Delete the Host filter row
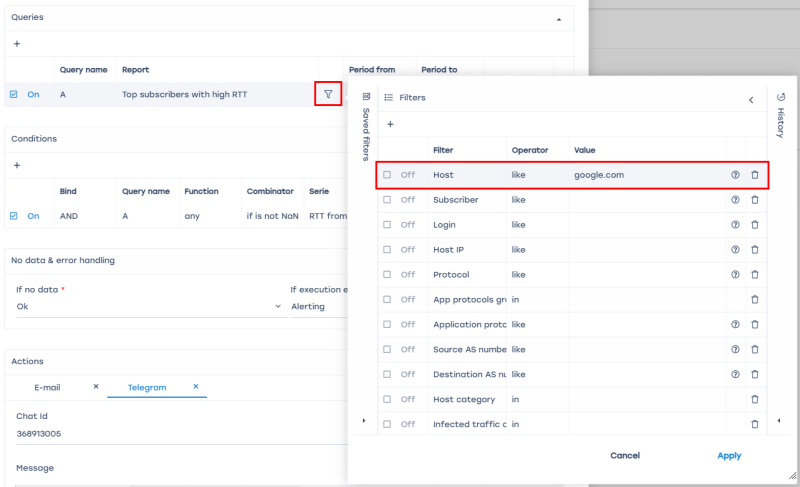The width and height of the screenshot is (800, 487). [755, 175]
